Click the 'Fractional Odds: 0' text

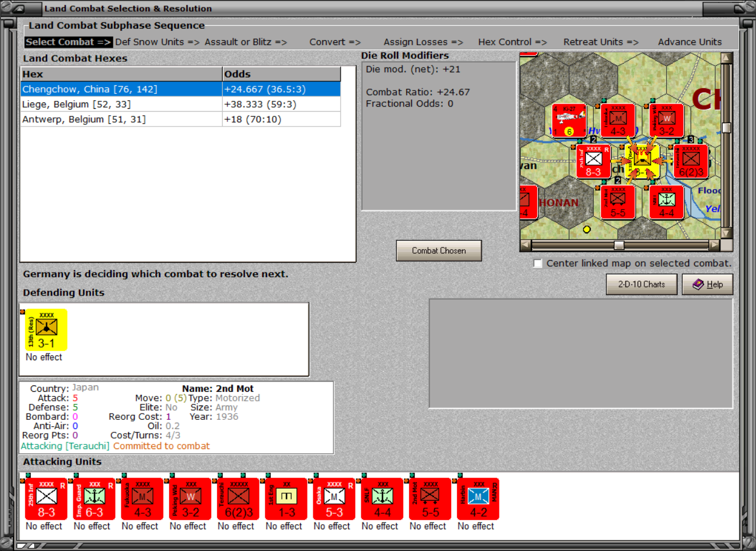coord(409,104)
